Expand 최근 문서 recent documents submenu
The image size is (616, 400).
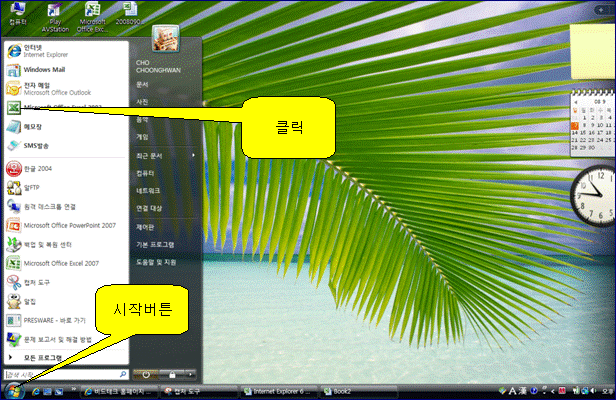pos(165,156)
